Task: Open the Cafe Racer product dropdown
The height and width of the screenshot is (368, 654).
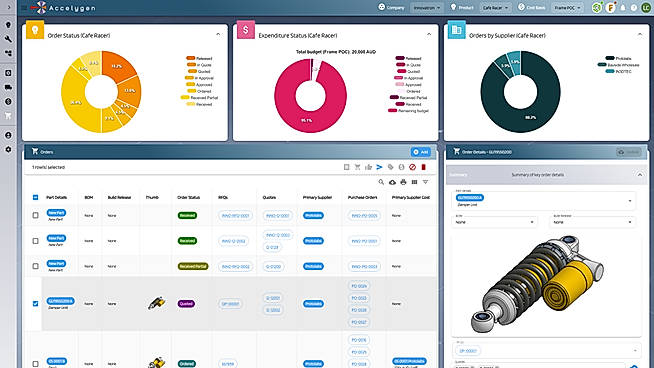Action: [496, 8]
